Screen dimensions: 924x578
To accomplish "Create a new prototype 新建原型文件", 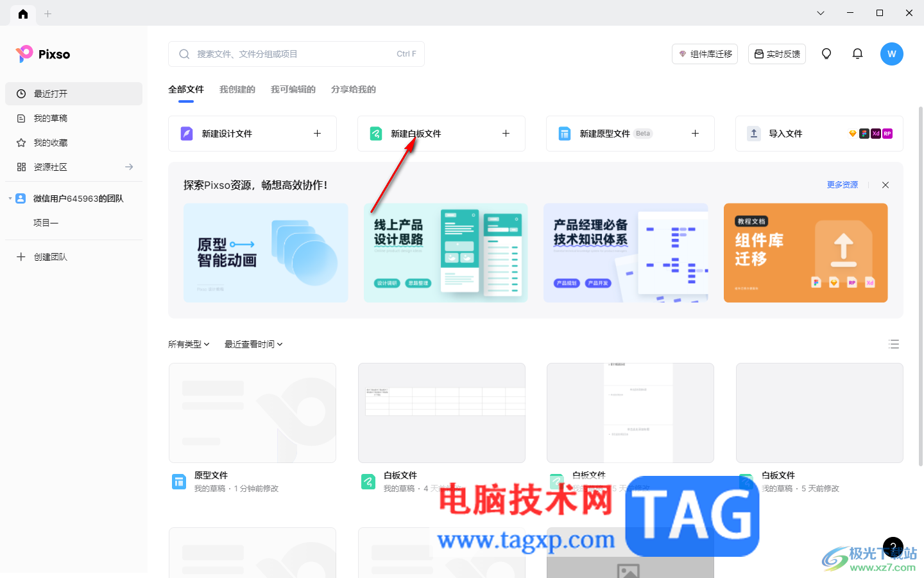I will pyautogui.click(x=630, y=134).
